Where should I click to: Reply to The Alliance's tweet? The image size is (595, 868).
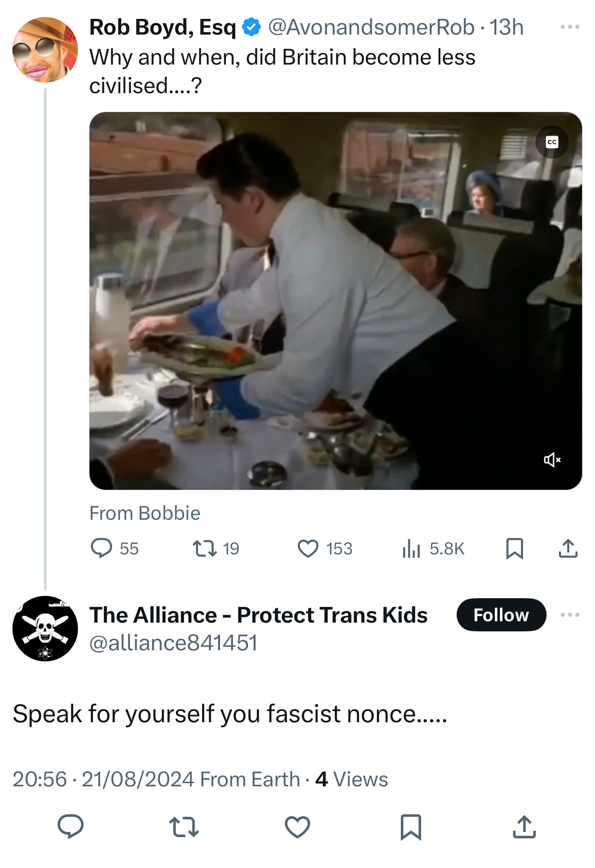(70, 826)
